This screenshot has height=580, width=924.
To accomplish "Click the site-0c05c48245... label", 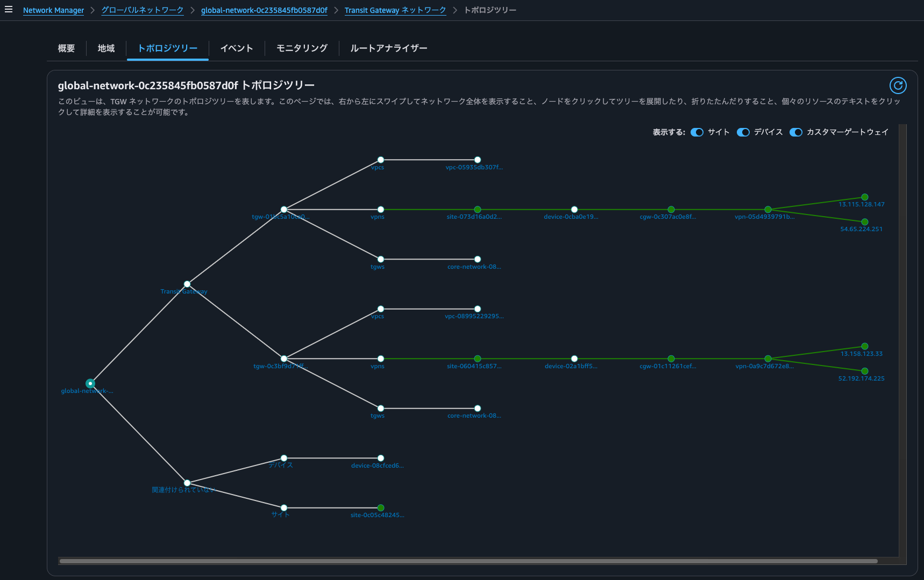I will point(377,515).
